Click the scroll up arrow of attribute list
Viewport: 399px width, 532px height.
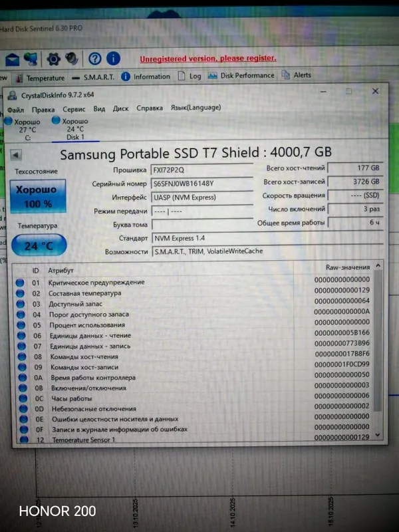click(378, 267)
